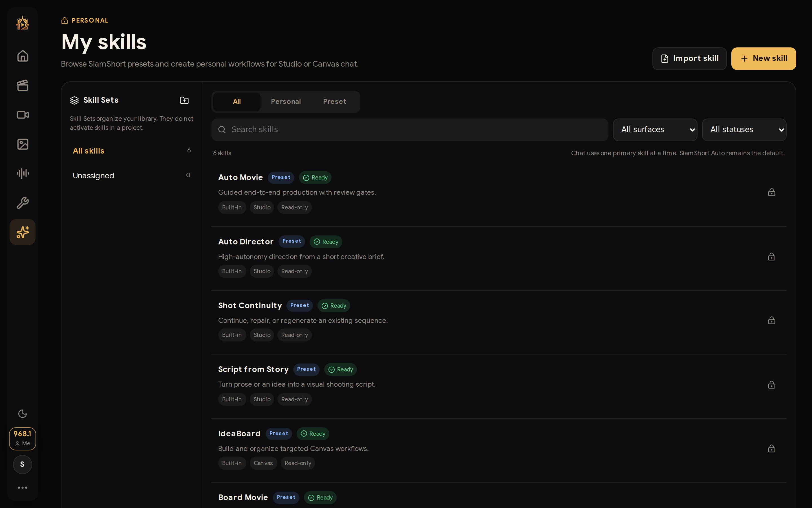Switch to the Preset tab
The image size is (812, 508).
coord(334,102)
